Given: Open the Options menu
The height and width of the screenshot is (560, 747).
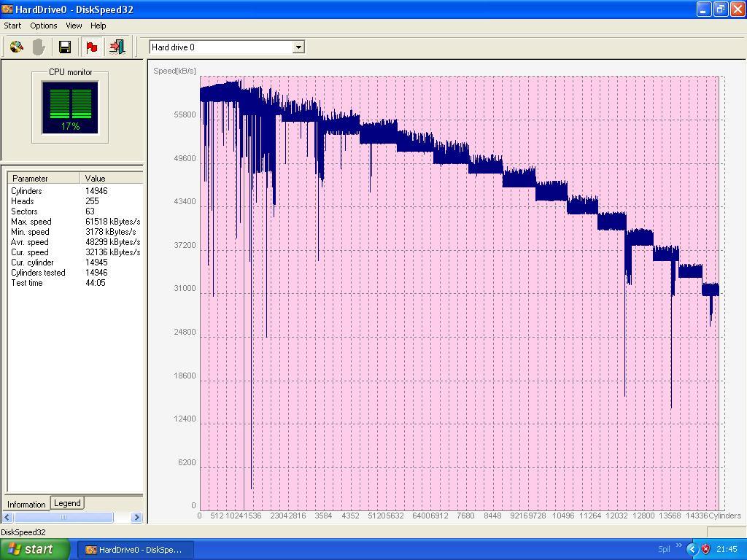Looking at the screenshot, I should point(43,26).
